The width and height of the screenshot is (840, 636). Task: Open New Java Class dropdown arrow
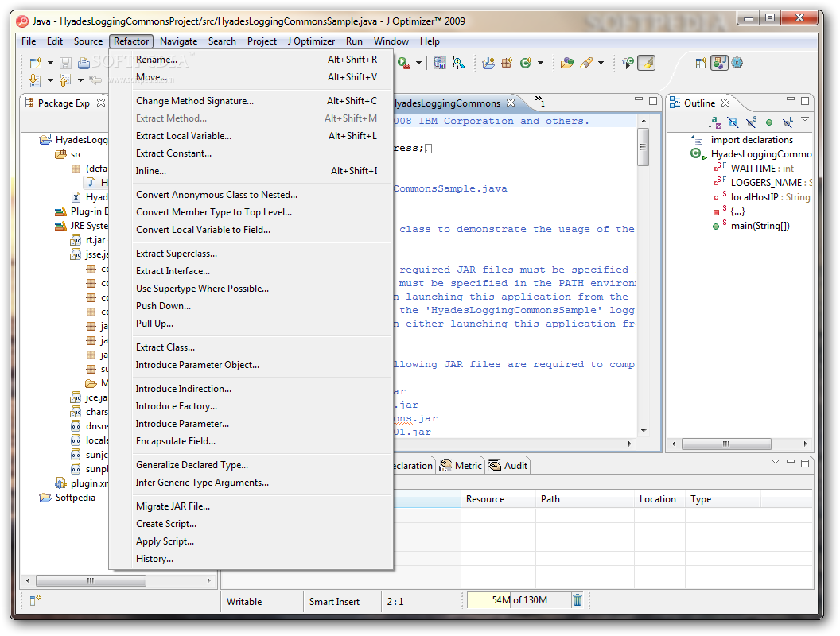(x=541, y=63)
